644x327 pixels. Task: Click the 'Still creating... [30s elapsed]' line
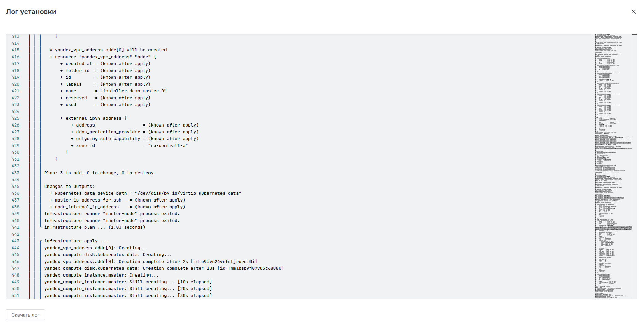coord(128,296)
